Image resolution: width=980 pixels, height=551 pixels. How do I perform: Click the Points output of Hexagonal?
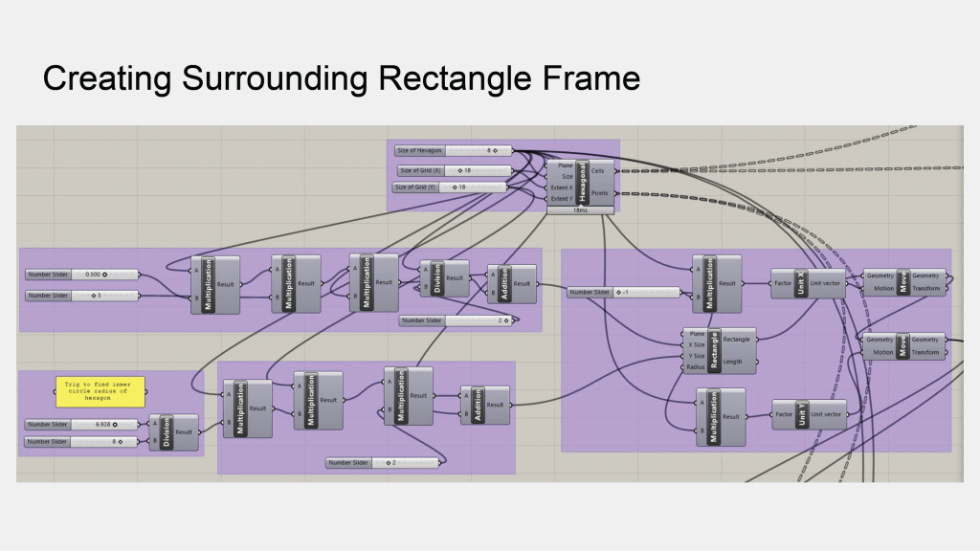[599, 192]
